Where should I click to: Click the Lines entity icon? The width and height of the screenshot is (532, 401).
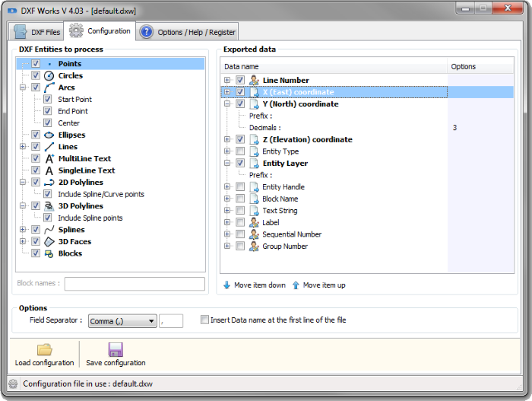tap(49, 147)
